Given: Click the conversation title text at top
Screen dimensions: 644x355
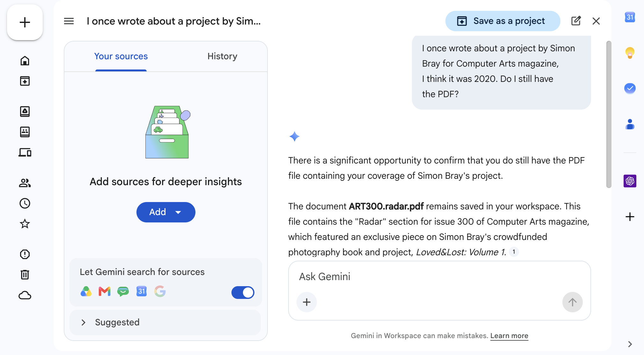Looking at the screenshot, I should click(x=174, y=21).
